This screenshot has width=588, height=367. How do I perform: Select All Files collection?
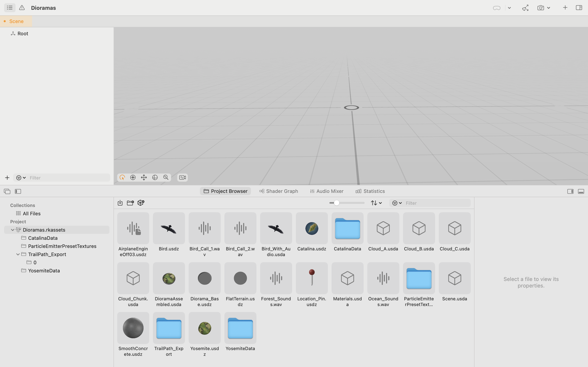point(32,214)
